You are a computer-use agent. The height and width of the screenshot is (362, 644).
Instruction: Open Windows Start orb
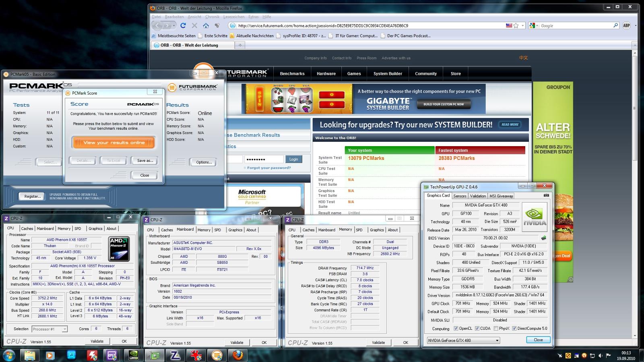[9, 355]
